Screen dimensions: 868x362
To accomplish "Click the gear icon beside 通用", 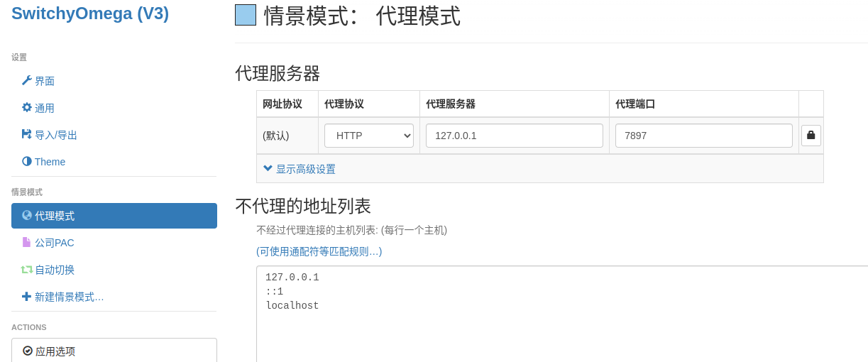I will pos(27,107).
